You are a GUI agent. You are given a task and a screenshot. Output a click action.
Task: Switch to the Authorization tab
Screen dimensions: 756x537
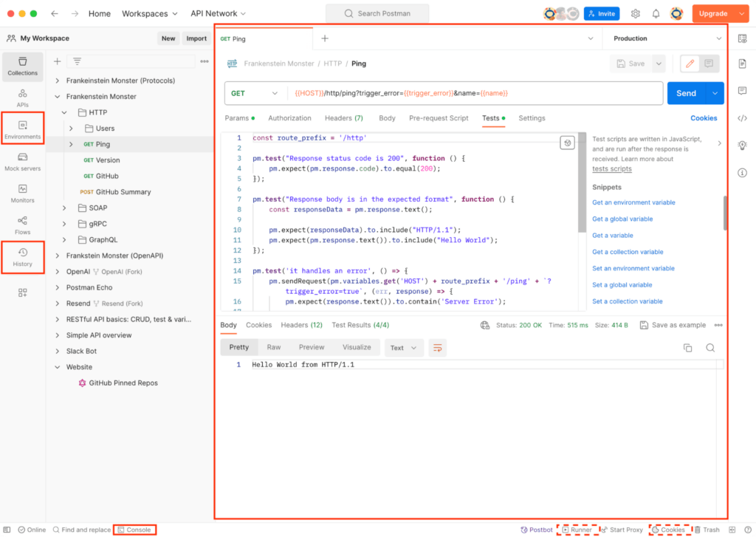tap(289, 118)
